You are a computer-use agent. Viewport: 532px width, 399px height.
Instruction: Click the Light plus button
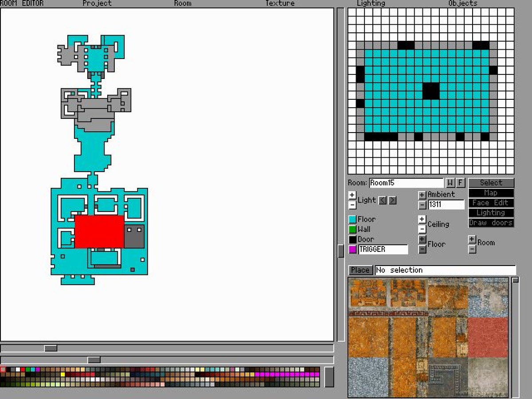[x=352, y=195]
